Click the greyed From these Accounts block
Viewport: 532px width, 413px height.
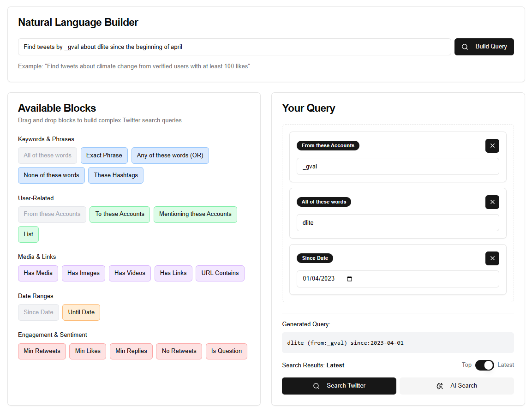52,214
